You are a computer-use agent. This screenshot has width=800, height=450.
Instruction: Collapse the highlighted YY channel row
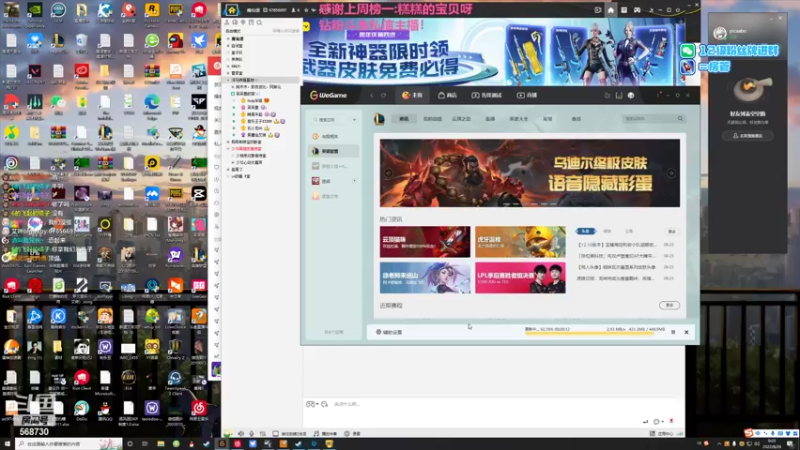228,80
